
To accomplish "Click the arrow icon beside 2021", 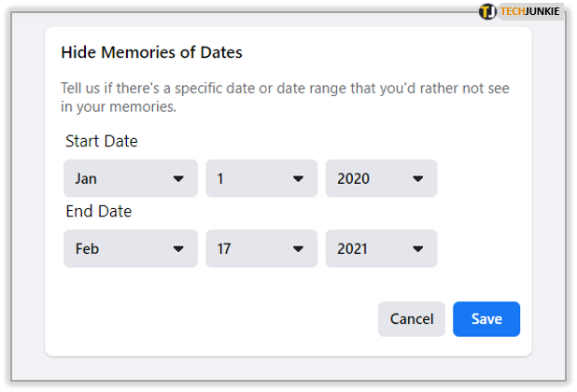I will click(417, 249).
